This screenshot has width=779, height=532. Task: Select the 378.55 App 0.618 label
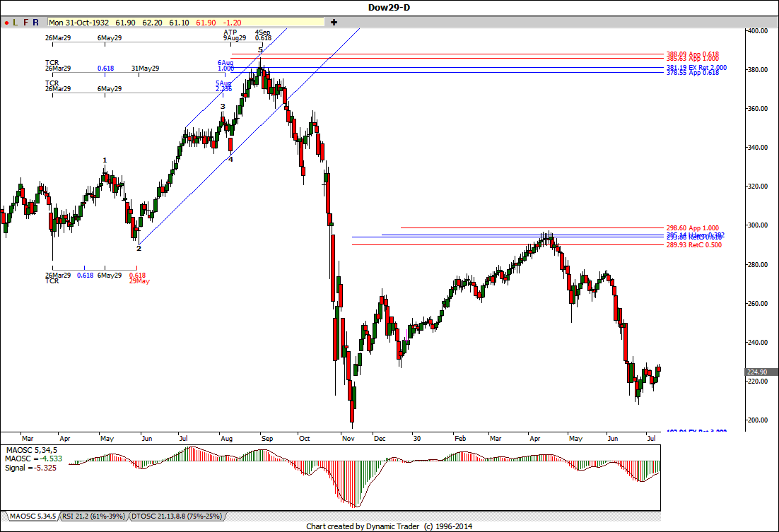(693, 73)
